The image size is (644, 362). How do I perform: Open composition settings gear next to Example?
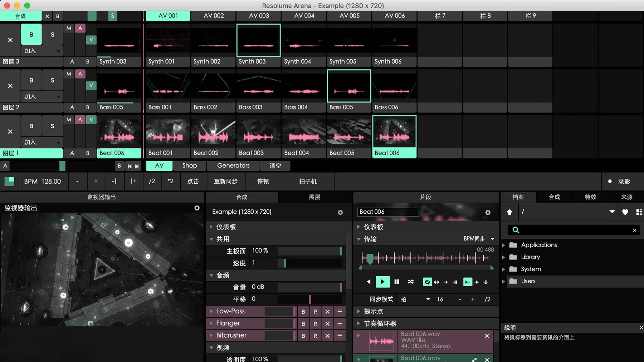[x=340, y=212]
